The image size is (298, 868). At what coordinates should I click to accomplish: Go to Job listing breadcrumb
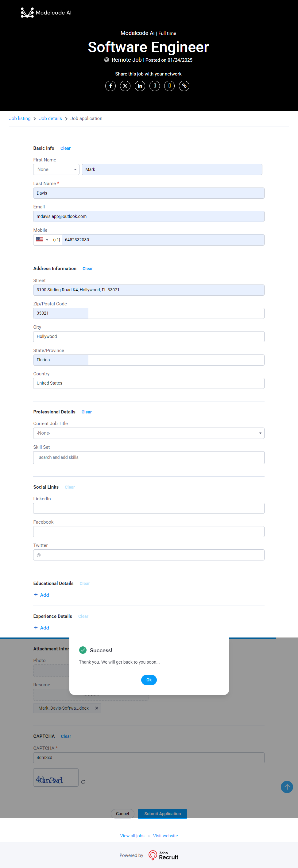point(20,118)
